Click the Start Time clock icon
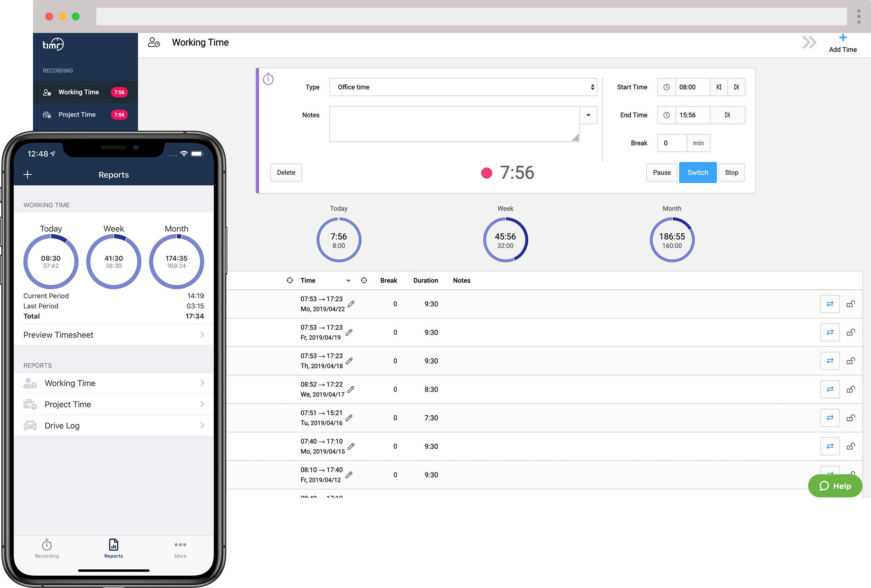Viewport: 871px width, 588px height. 667,87
